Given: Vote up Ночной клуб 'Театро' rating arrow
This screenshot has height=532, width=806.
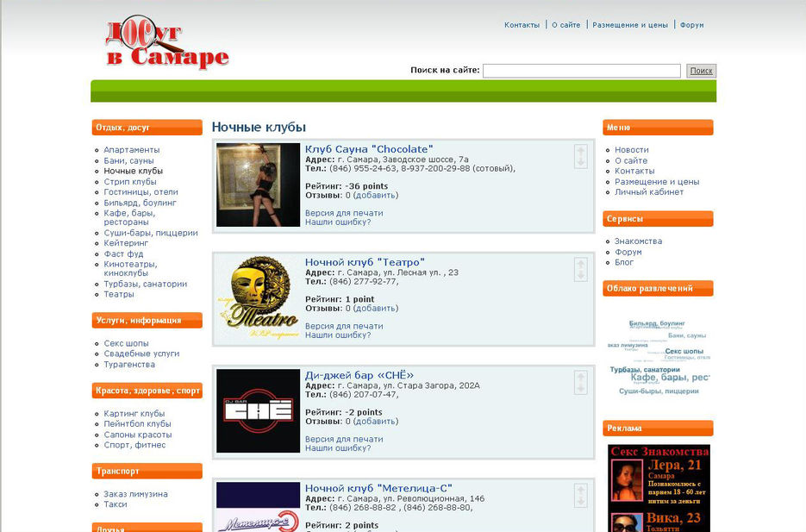Looking at the screenshot, I should point(581,264).
